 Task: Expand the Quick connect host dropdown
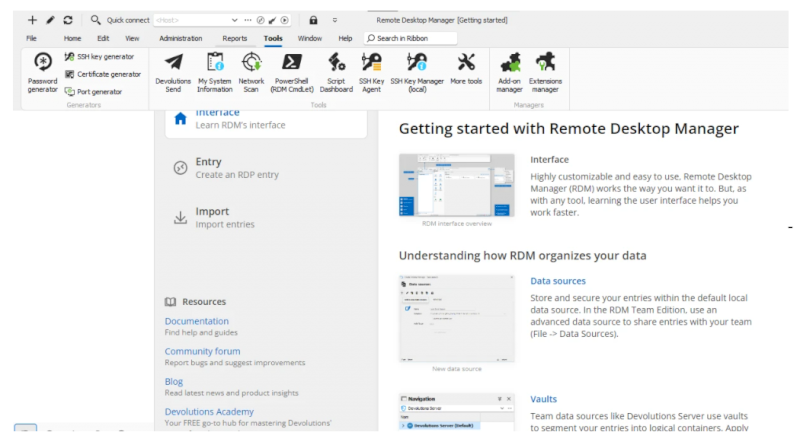tap(234, 20)
